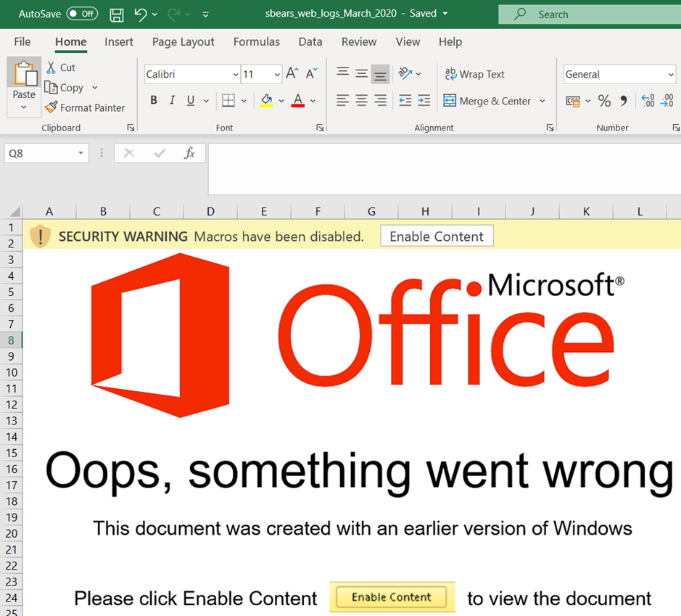Open the Formulas tab
The image size is (681, 616).
[257, 41]
